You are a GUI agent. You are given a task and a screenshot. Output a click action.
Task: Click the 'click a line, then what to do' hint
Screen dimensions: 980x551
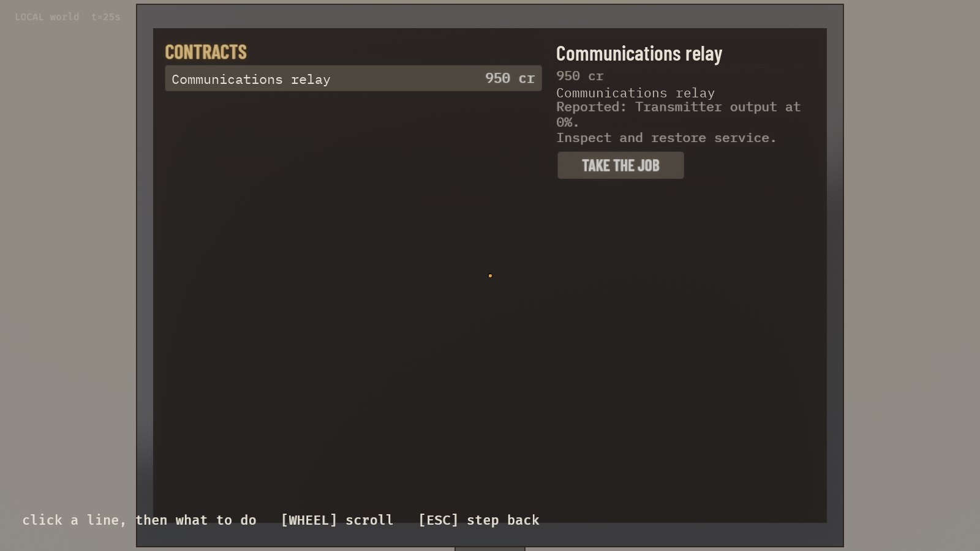(139, 520)
